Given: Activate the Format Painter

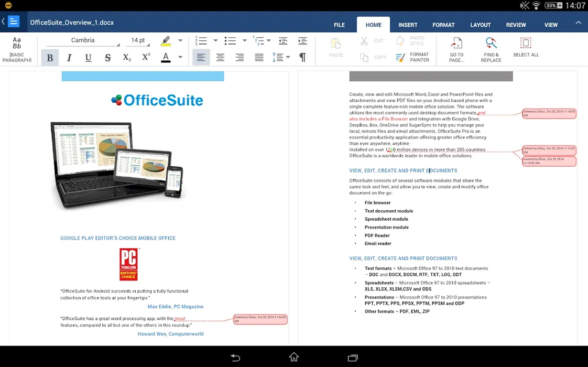Looking at the screenshot, I should pos(413,57).
